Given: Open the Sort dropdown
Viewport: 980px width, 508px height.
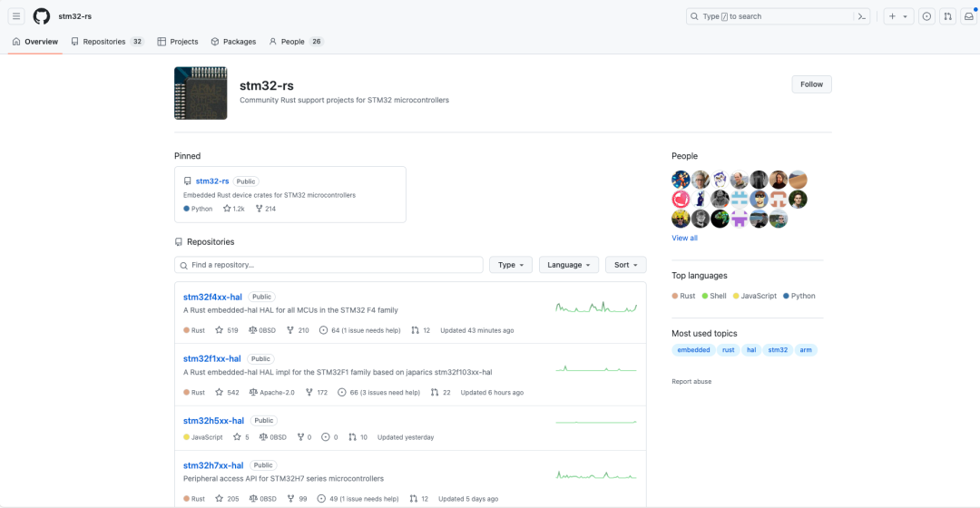Looking at the screenshot, I should coord(625,265).
